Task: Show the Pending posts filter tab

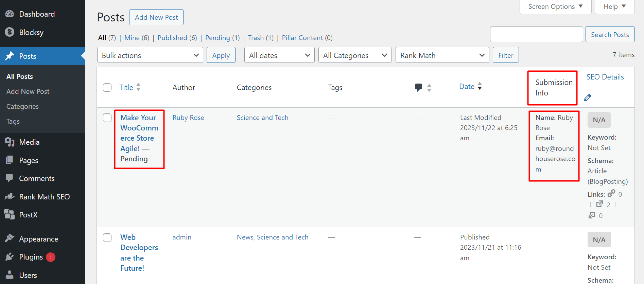Action: click(x=217, y=38)
